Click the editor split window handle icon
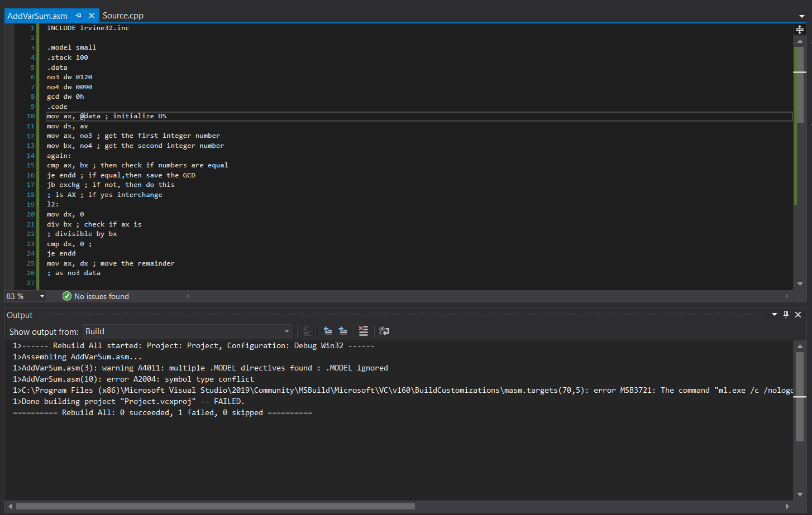This screenshot has height=515, width=812. (800, 29)
